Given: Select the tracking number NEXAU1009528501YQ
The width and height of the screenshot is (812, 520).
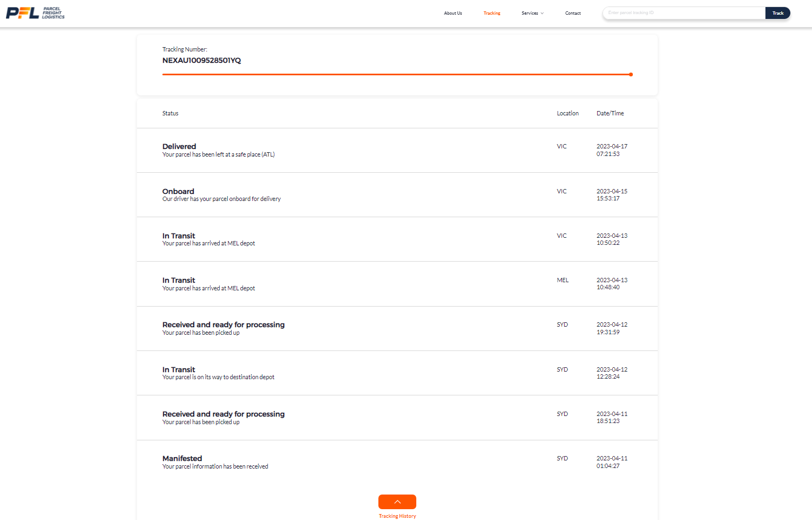Looking at the screenshot, I should [201, 60].
